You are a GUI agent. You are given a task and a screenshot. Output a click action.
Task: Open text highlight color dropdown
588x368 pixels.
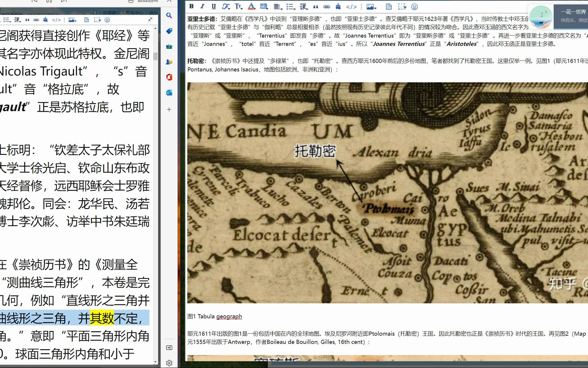click(264, 6)
